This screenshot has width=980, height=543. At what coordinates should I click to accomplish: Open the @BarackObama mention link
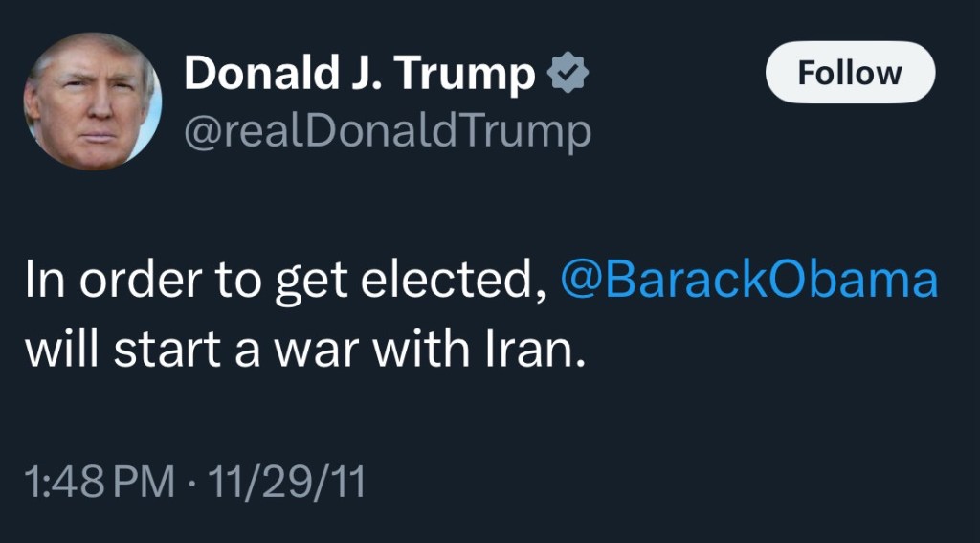(746, 281)
